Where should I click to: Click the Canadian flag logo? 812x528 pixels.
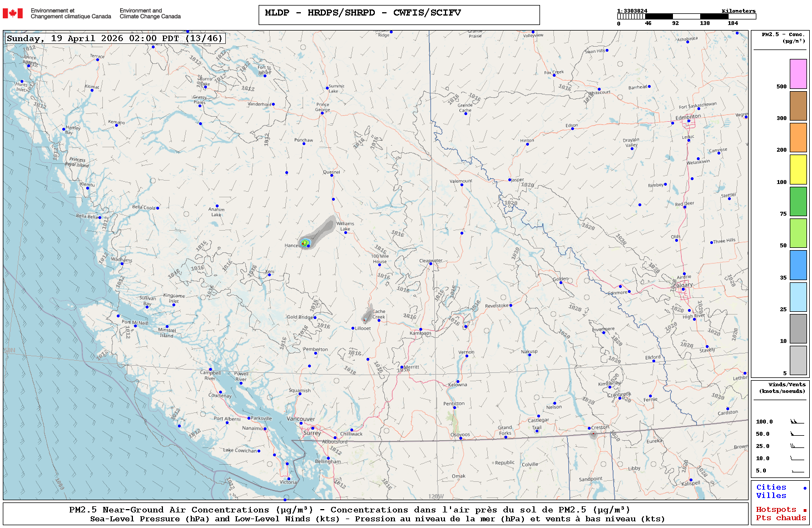(x=13, y=13)
